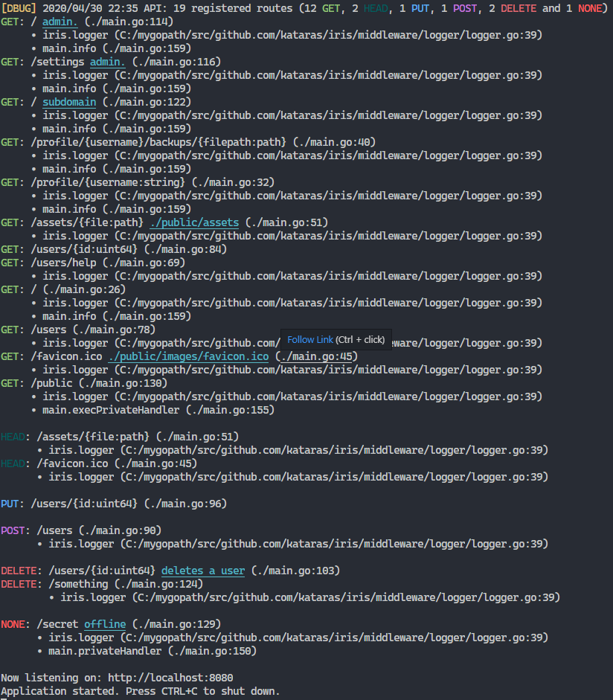Click the offline link on /secret route
The width and height of the screenshot is (613, 700).
pyautogui.click(x=104, y=624)
